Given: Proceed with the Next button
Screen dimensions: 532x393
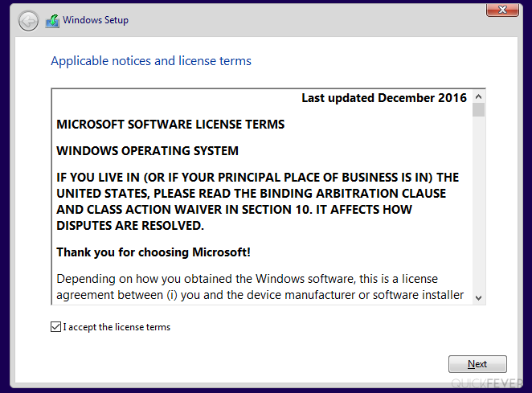Looking at the screenshot, I should [x=477, y=364].
